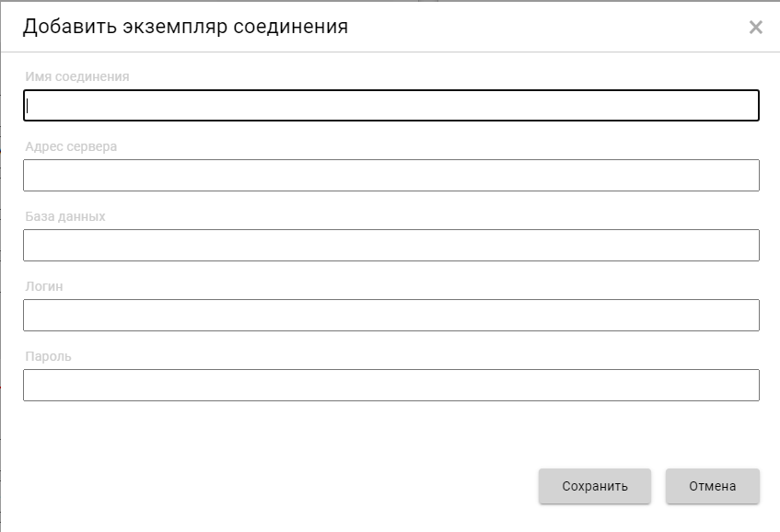Screen dimensions: 780x532
Task: Select the Адрес сервера field label
Action: pos(72,147)
